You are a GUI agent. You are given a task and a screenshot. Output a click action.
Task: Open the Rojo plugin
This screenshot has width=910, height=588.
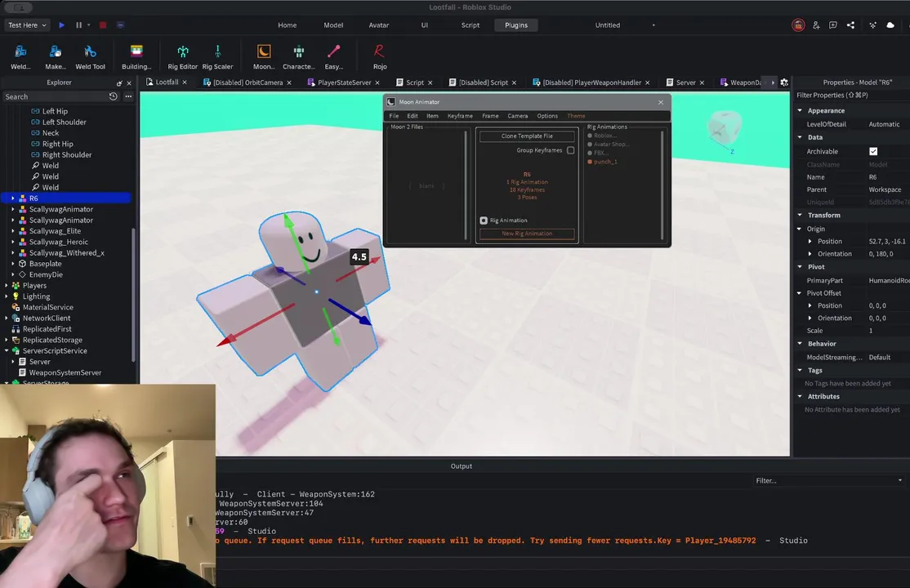(x=380, y=57)
